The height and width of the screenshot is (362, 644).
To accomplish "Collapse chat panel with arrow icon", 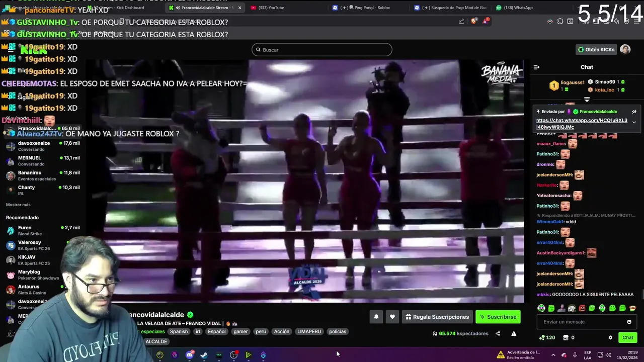I will (x=536, y=67).
